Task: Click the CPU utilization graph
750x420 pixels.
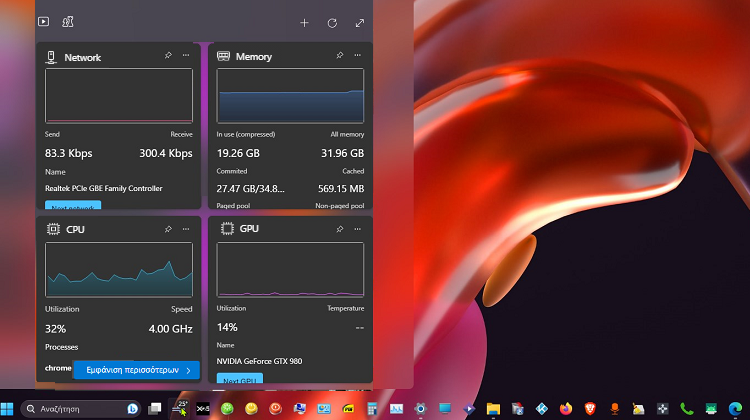Action: [x=119, y=270]
